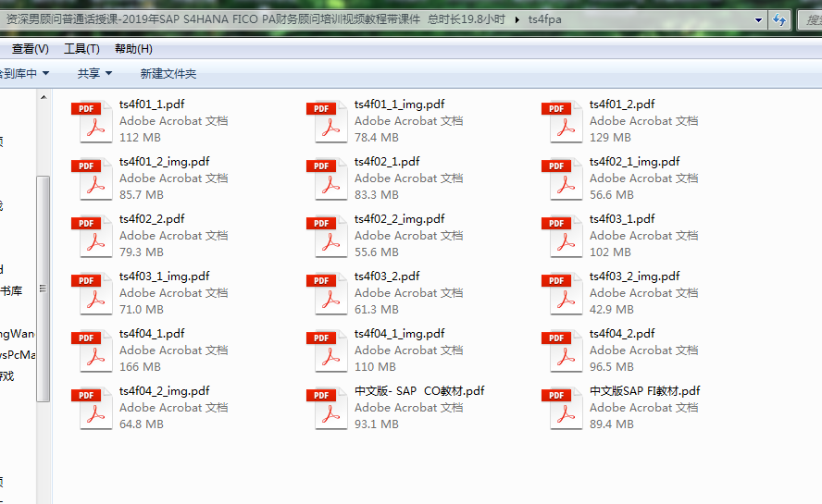Select the ts4f01_1_img.pdf PDF icon
This screenshot has width=822, height=504.
(326, 121)
